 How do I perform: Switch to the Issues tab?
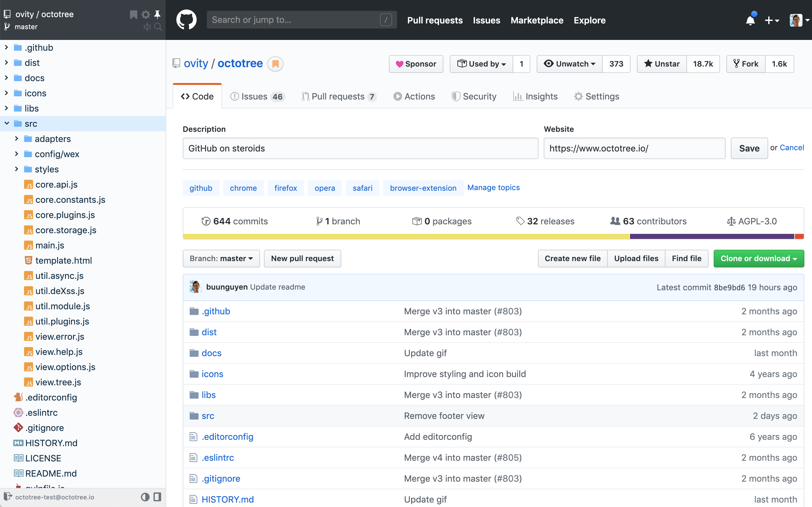(x=257, y=96)
